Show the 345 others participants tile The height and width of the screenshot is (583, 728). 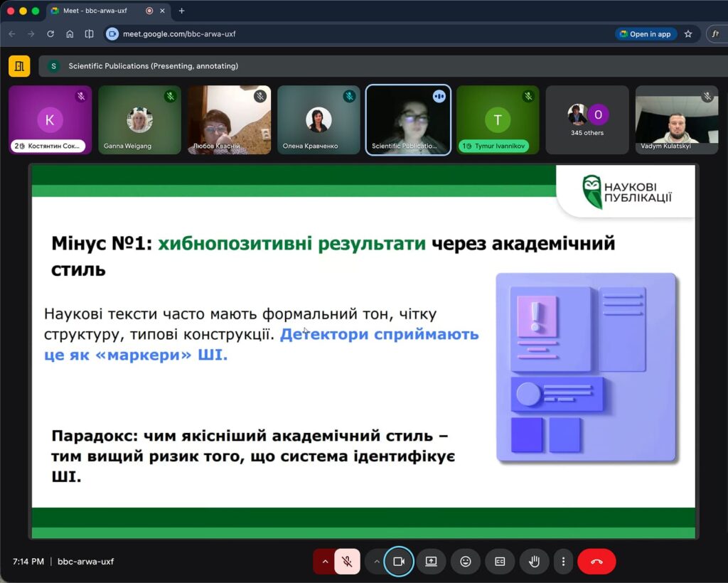coord(587,119)
